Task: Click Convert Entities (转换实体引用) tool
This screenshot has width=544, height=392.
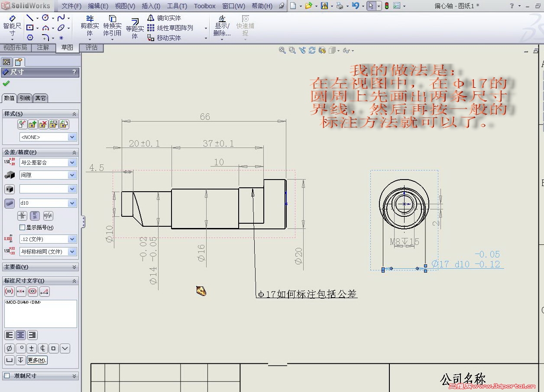Action: click(112, 26)
